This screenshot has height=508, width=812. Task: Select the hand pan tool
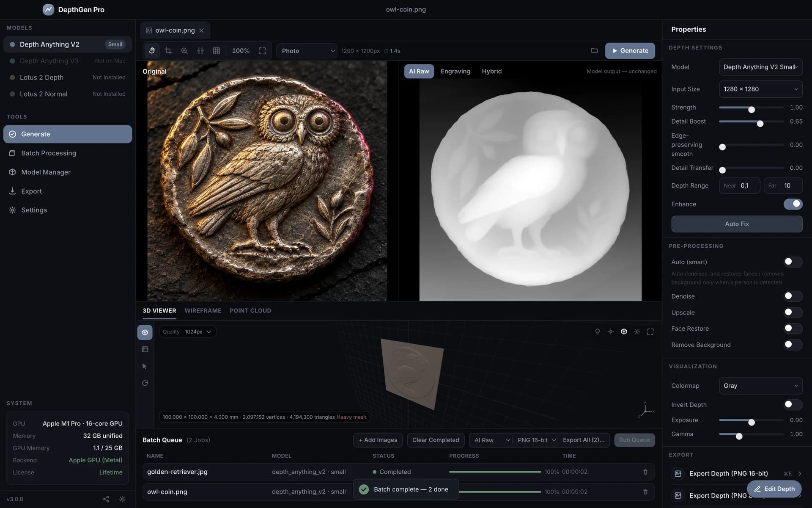tap(152, 51)
